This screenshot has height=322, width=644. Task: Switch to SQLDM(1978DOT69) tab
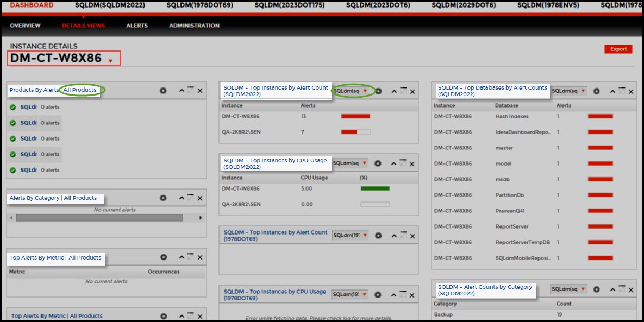click(200, 5)
